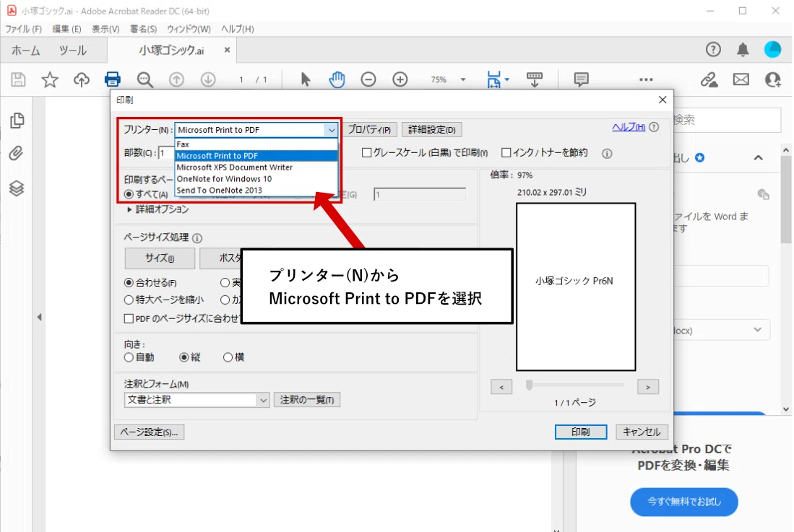794x532 pixels.
Task: Open ページ設定(S)... button
Action: 150,432
